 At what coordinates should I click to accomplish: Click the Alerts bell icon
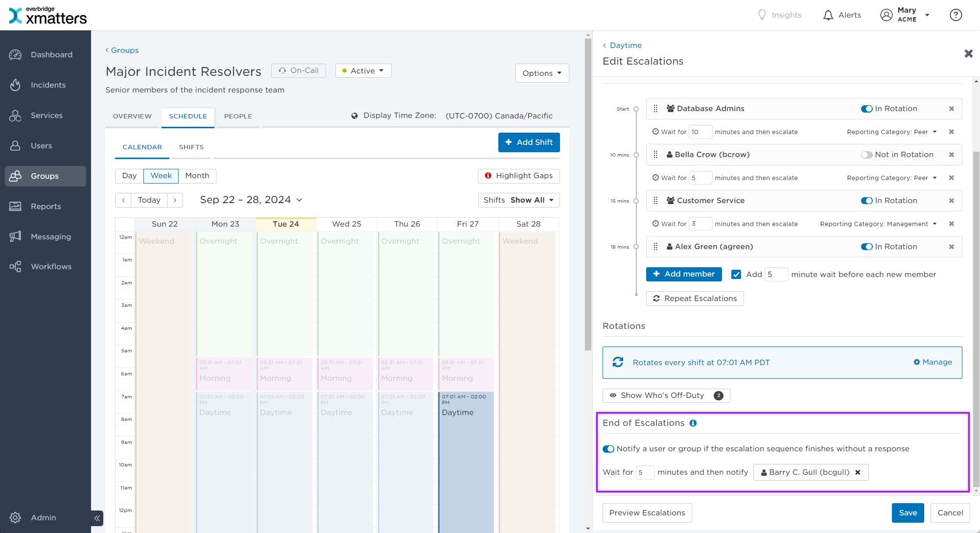click(828, 15)
